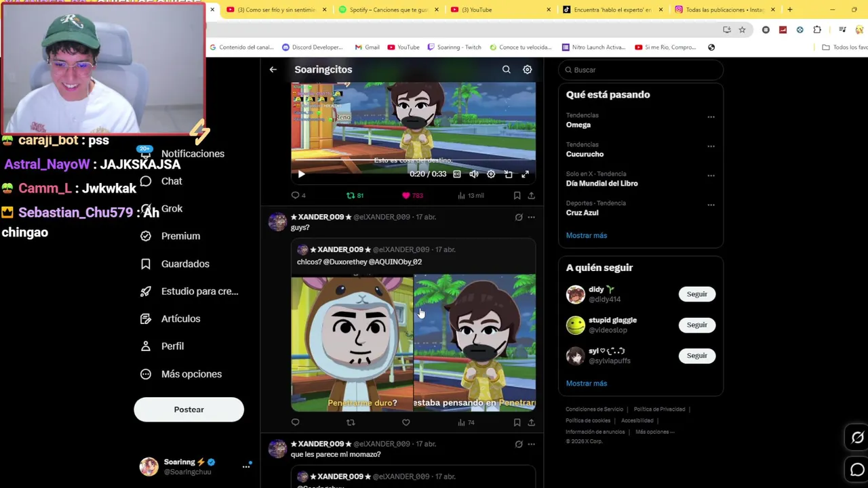Focus the Buscar search field
This screenshot has height=488, width=868.
(x=641, y=70)
